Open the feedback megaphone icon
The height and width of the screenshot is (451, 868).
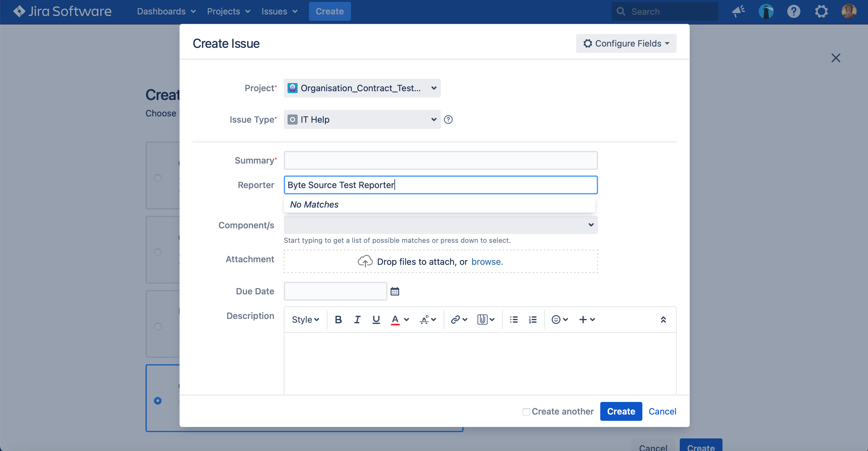738,11
